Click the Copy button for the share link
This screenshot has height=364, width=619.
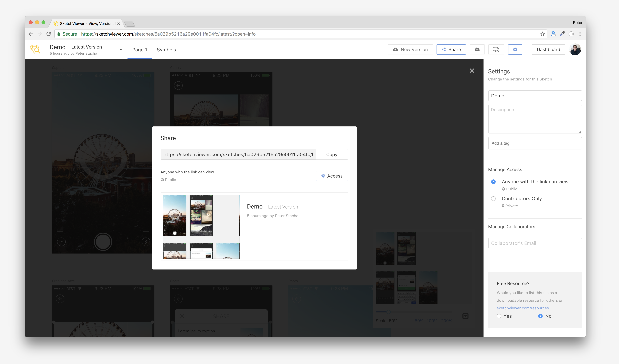click(332, 154)
